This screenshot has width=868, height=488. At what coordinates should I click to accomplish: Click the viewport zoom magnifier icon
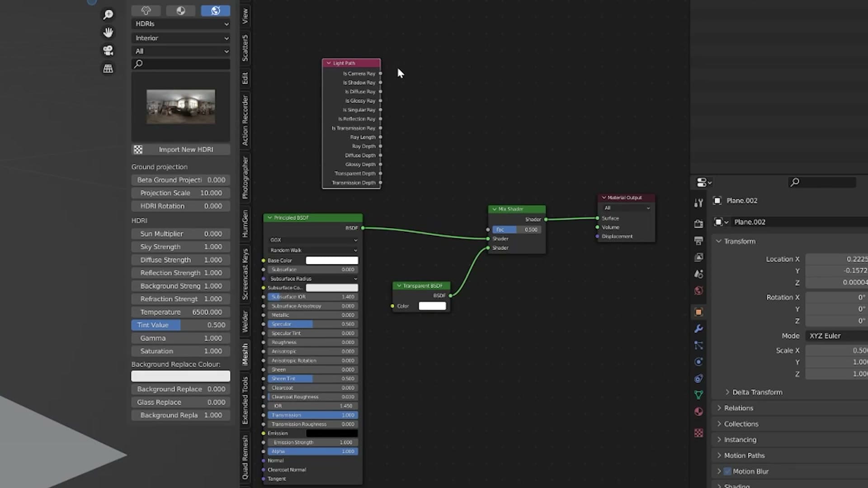click(x=108, y=15)
